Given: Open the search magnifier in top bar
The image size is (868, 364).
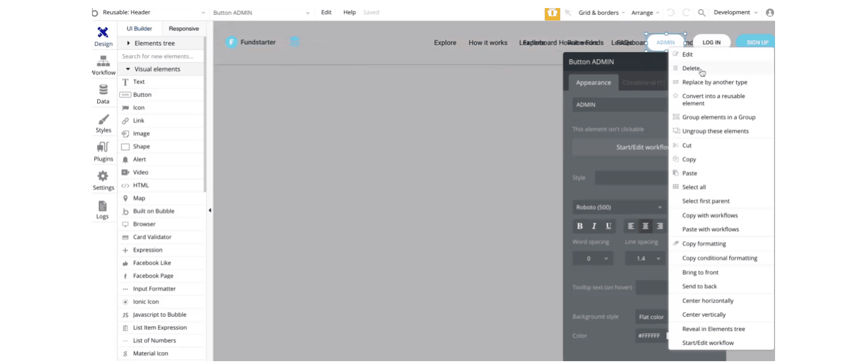Looking at the screenshot, I should click(702, 13).
